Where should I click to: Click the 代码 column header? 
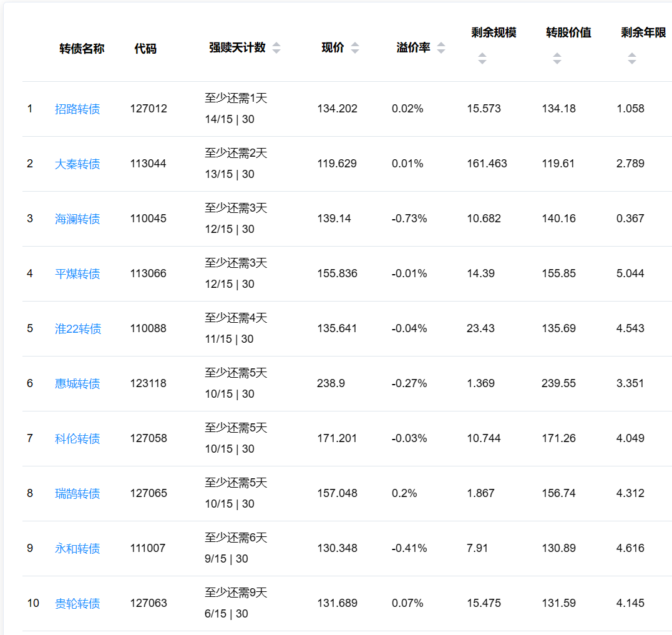tap(145, 49)
